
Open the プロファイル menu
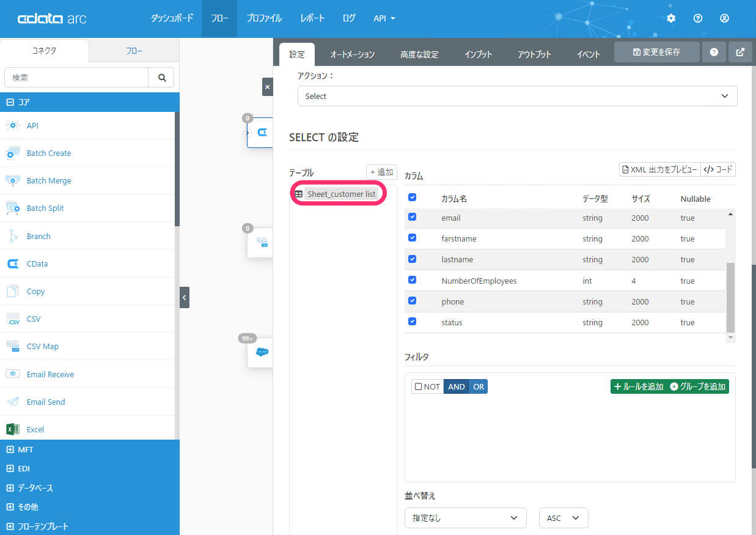click(x=264, y=18)
